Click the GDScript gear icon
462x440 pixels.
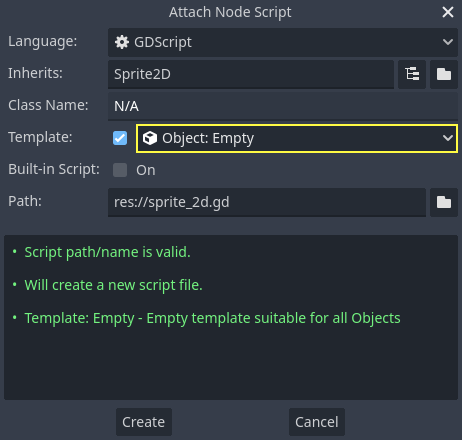tap(122, 42)
